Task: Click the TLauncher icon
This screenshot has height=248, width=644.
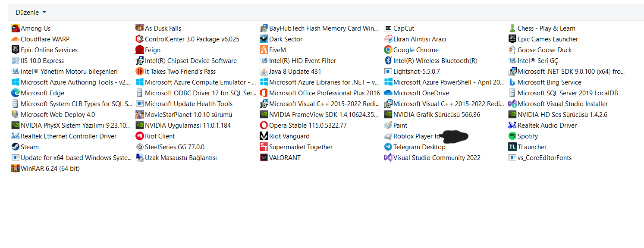Action: point(512,147)
